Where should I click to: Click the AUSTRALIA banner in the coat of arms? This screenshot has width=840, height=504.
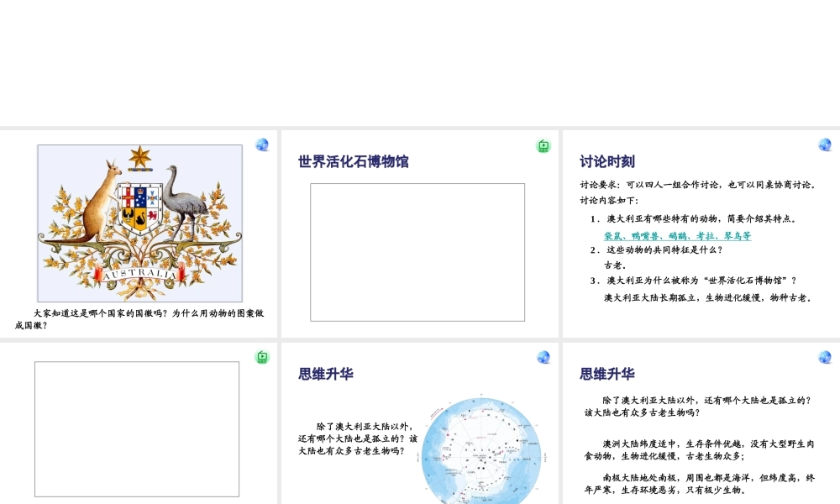coord(139,274)
